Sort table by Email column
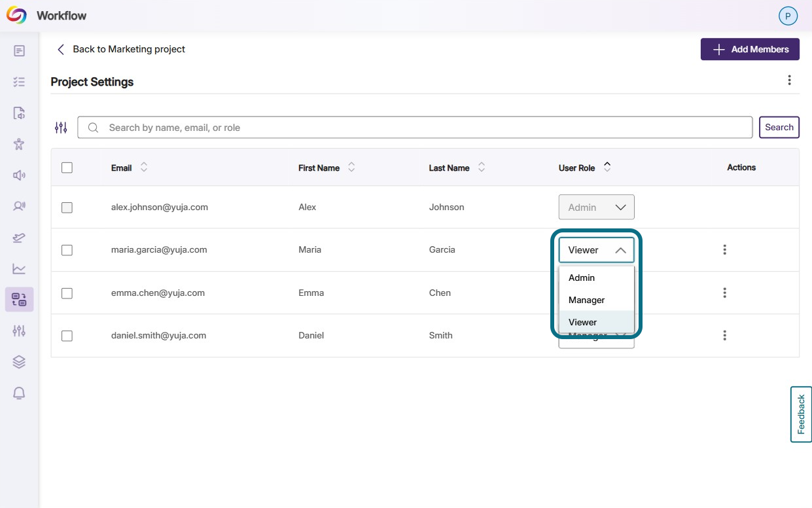The width and height of the screenshot is (812, 508). [144, 168]
